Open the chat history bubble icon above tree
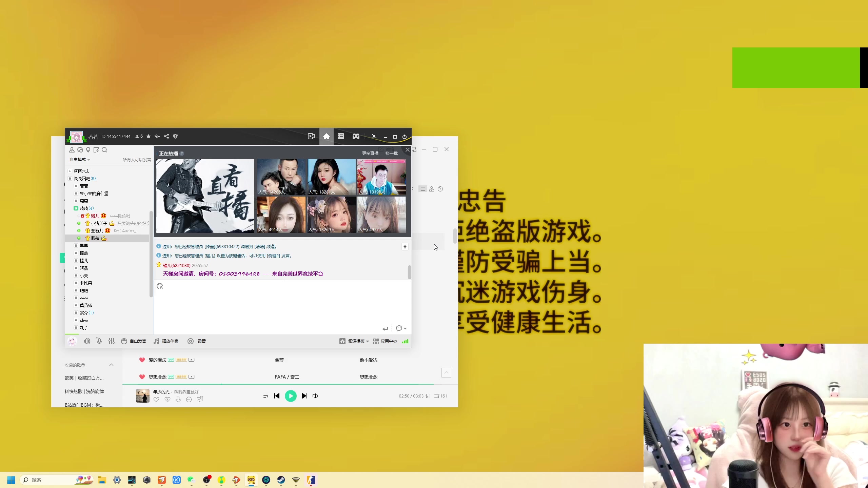The image size is (868, 488). point(80,150)
